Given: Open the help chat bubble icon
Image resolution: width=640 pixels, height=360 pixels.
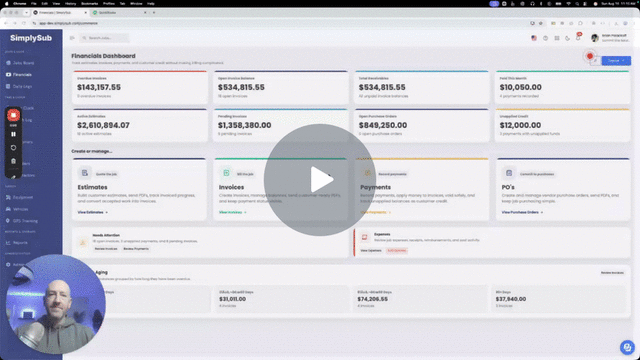Looking at the screenshot, I should pyautogui.click(x=627, y=347).
